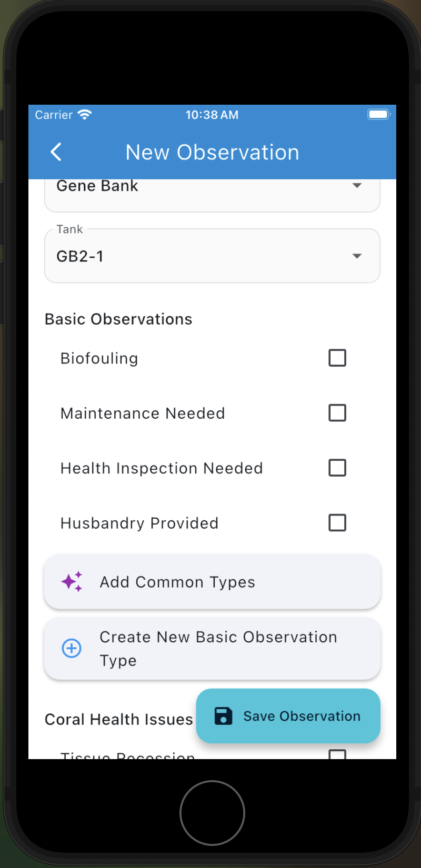Viewport: 421px width, 868px height.
Task: Open the Tank GB2-1 dropdown
Action: (x=212, y=256)
